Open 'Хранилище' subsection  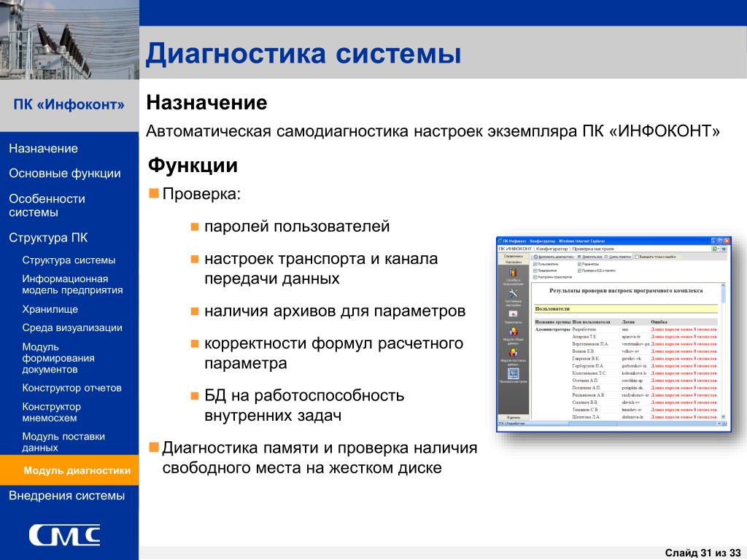[x=50, y=309]
